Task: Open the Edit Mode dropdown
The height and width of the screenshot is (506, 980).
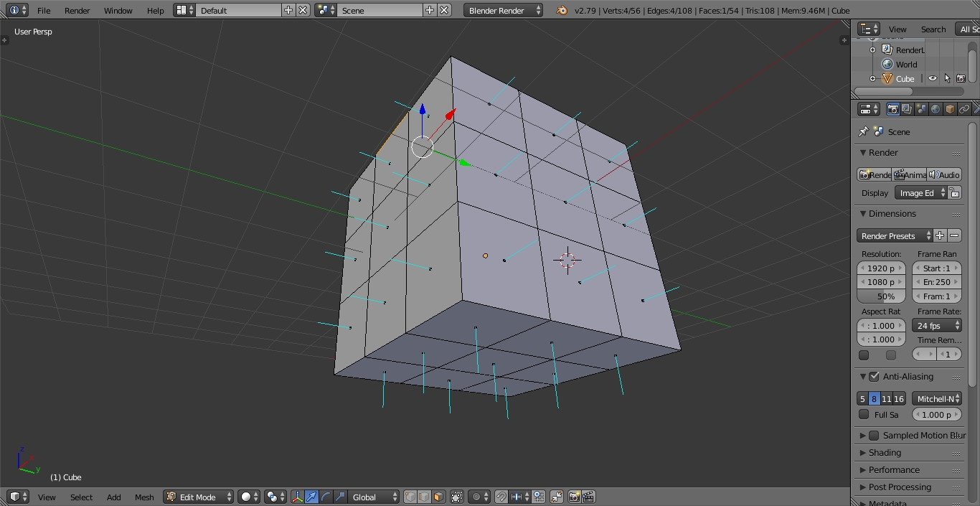Action: (x=199, y=497)
